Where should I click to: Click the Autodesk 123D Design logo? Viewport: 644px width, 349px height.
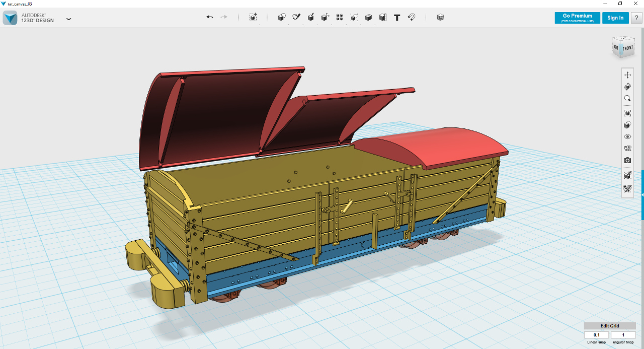click(x=10, y=18)
